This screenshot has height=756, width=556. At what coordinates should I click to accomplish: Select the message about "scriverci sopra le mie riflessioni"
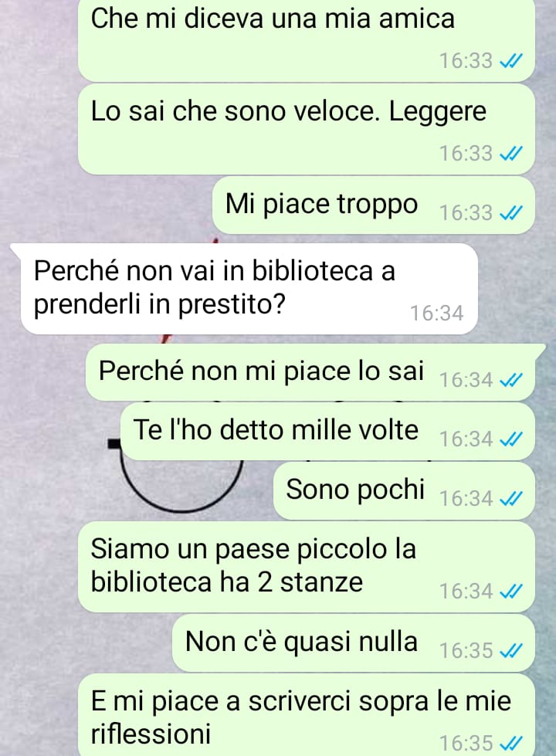coord(307,715)
